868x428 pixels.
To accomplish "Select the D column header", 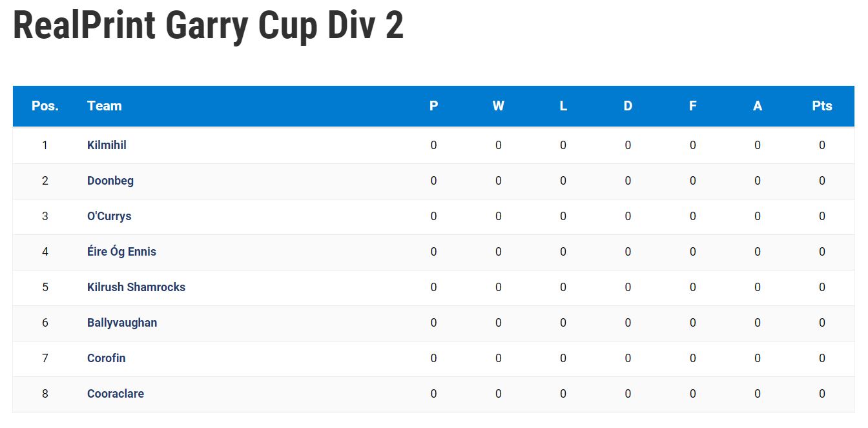I will click(x=628, y=106).
